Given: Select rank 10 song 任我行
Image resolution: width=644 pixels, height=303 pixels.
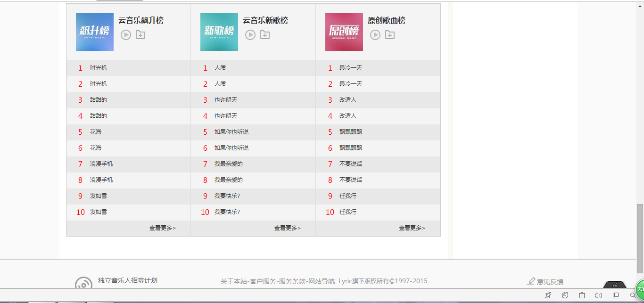Looking at the screenshot, I should tap(348, 212).
